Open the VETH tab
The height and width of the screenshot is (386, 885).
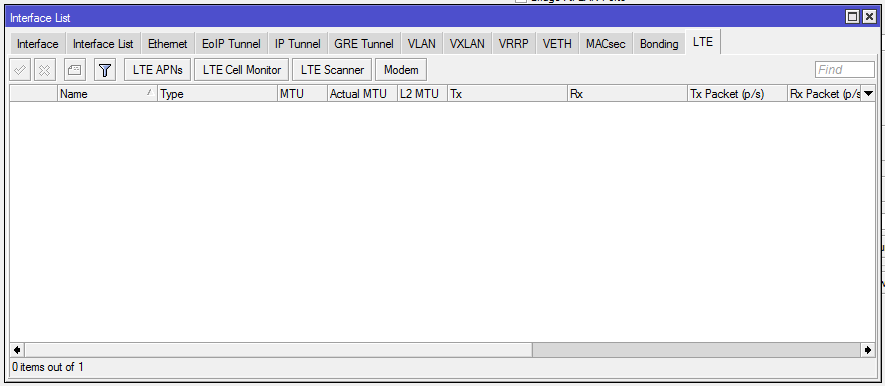[x=557, y=44]
